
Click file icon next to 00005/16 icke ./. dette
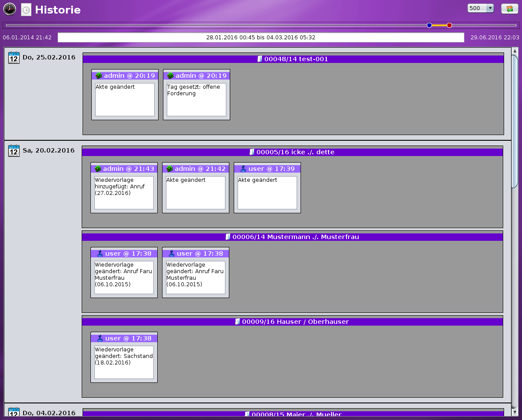[252, 152]
